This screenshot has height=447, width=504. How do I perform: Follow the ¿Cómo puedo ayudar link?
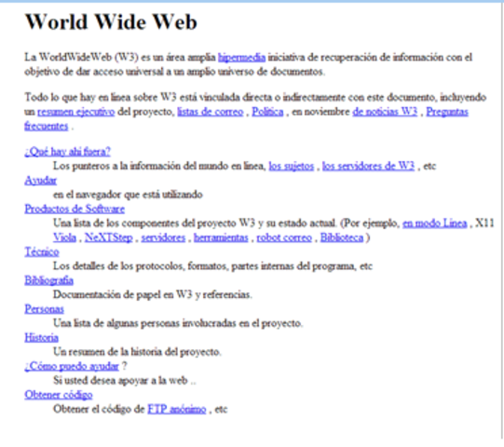click(x=72, y=366)
